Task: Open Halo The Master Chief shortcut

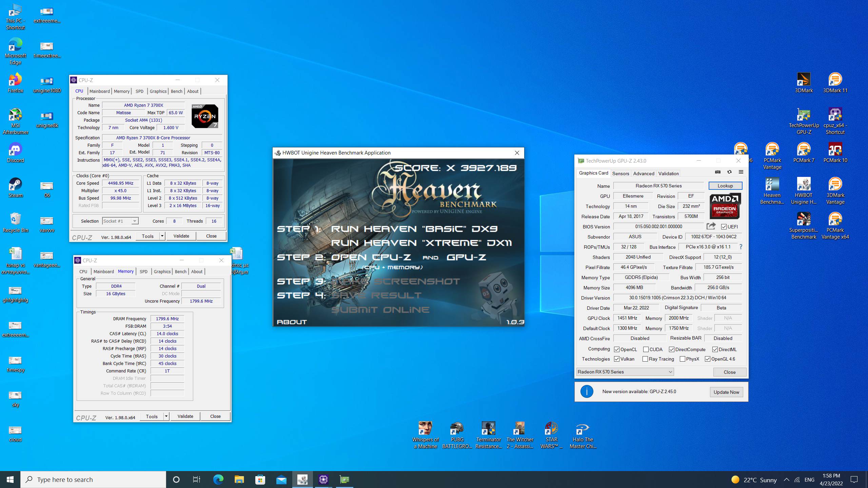Action: [583, 435]
